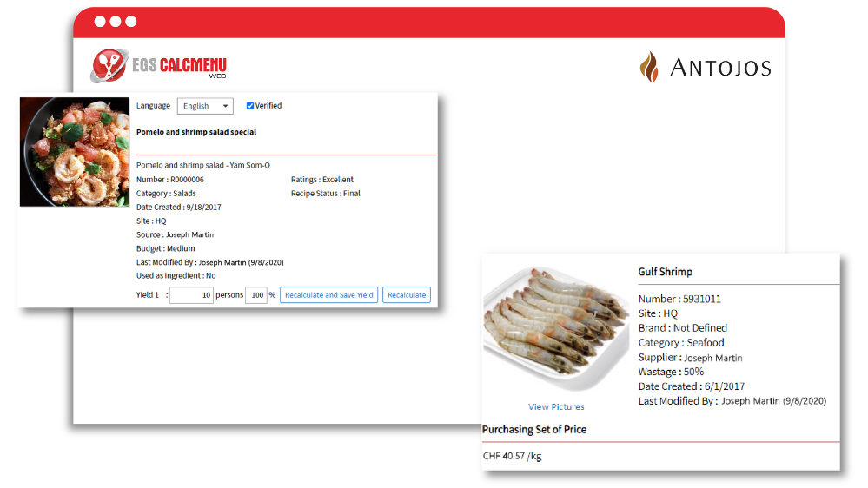The height and width of the screenshot is (488, 868).
Task: Click the Yield 1 persons input field
Action: point(191,295)
